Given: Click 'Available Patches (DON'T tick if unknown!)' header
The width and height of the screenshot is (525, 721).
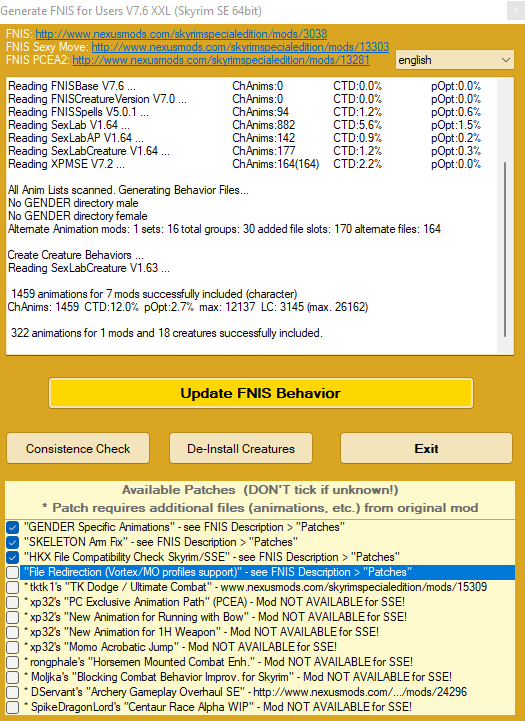Looking at the screenshot, I should click(x=260, y=490).
